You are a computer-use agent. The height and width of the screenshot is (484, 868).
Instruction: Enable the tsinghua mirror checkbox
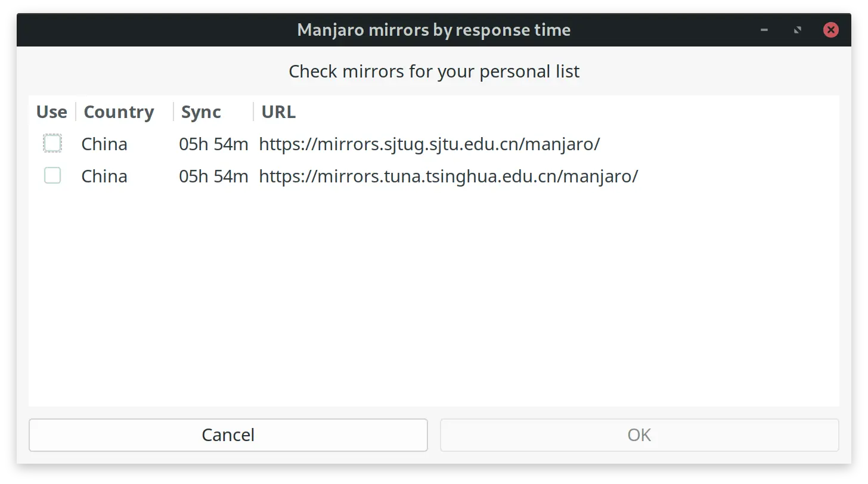coord(52,176)
